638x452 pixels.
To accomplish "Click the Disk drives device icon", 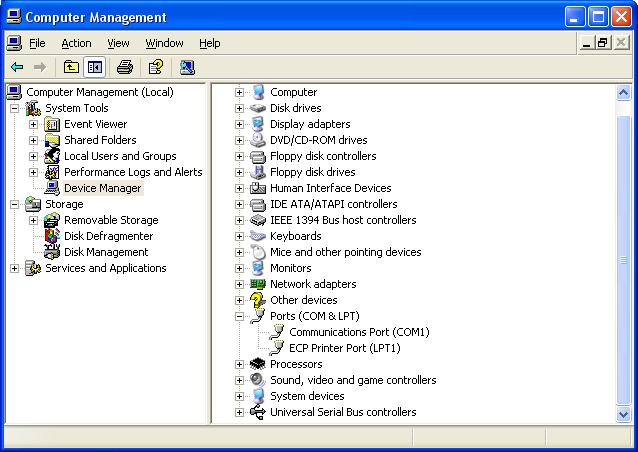I will 258,108.
